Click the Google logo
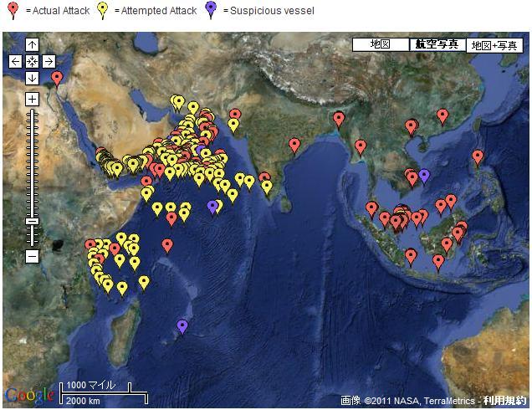532x410 pixels. pos(28,395)
